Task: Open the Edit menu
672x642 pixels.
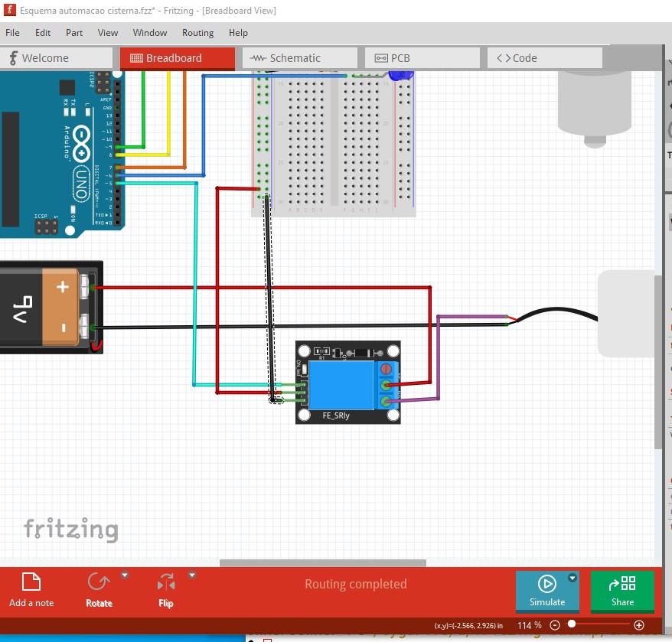Action: pyautogui.click(x=42, y=33)
